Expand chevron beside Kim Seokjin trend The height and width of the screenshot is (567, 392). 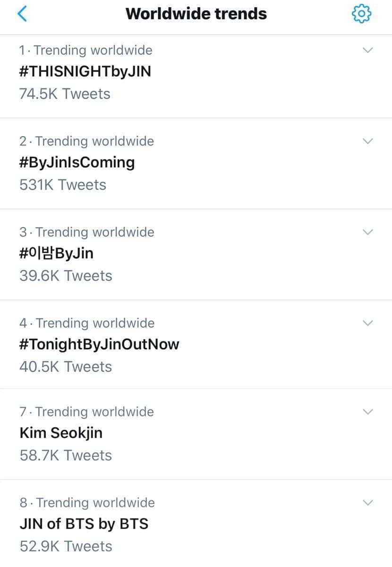point(367,412)
